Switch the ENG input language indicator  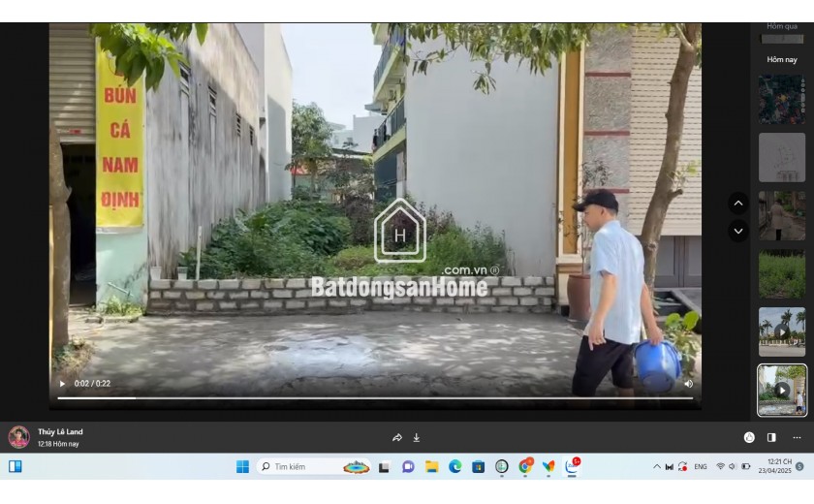[x=701, y=466]
